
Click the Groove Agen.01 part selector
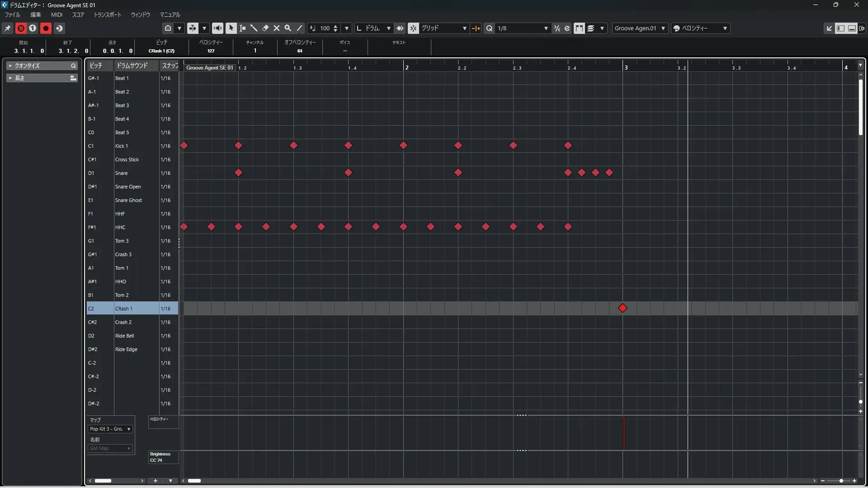(639, 28)
